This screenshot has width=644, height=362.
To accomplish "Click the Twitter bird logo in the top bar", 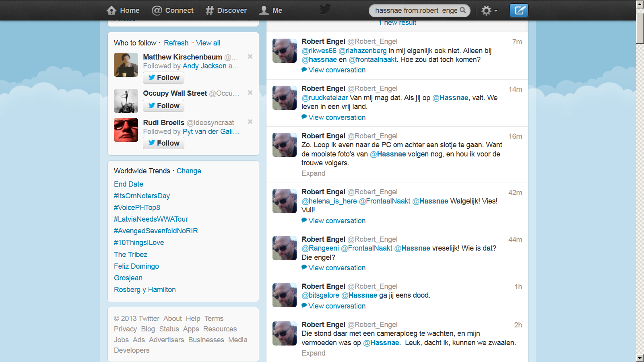I will pos(325,9).
